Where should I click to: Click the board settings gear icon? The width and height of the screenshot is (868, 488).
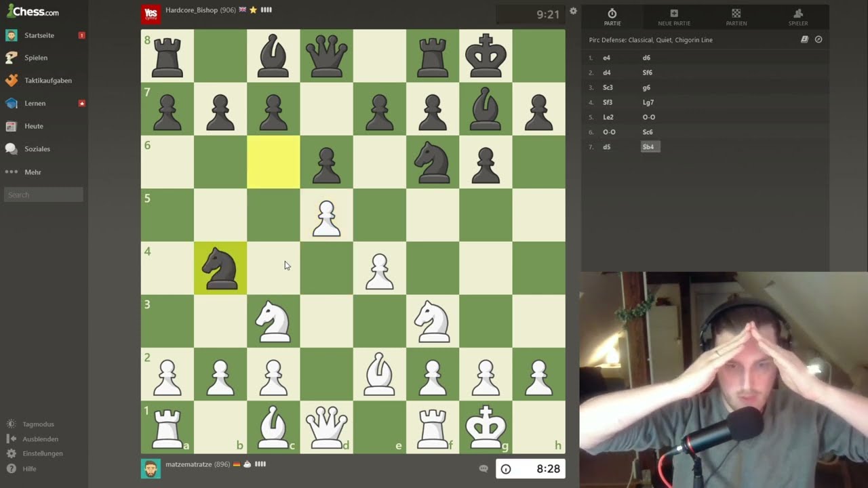pyautogui.click(x=573, y=11)
